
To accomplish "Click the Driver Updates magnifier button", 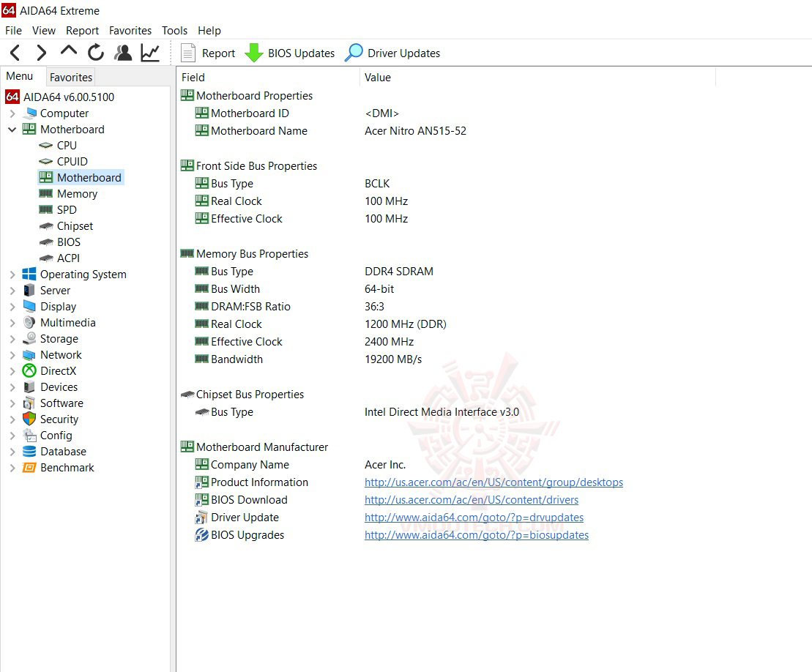I will [392, 53].
